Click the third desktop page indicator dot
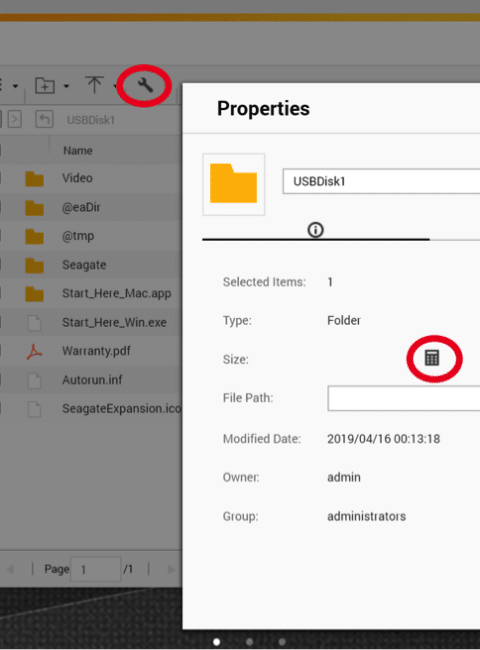The image size is (480, 650). (x=282, y=642)
